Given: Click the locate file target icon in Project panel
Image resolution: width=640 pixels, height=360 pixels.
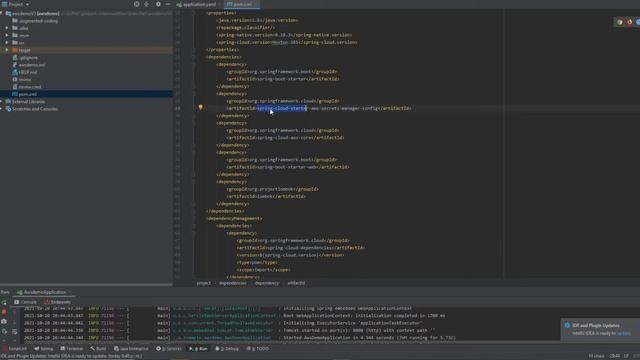Looking at the screenshot, I should tap(136, 4).
